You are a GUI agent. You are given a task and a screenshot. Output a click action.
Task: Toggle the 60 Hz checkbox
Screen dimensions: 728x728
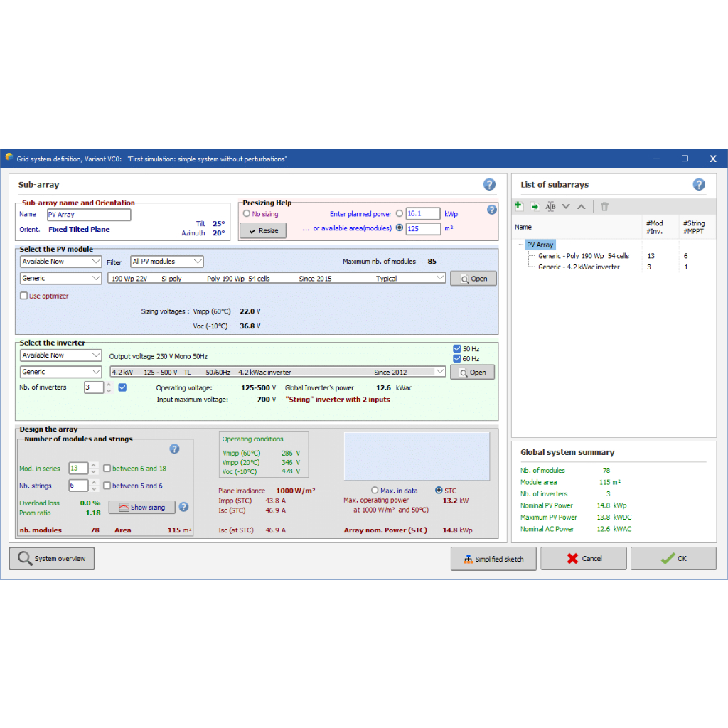coord(457,359)
